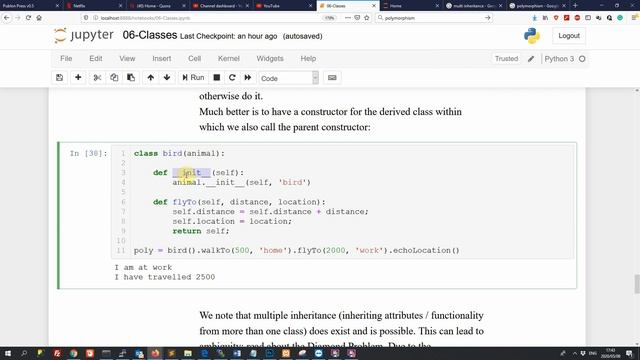
Task: Click the Python logo icon
Action: (x=532, y=36)
